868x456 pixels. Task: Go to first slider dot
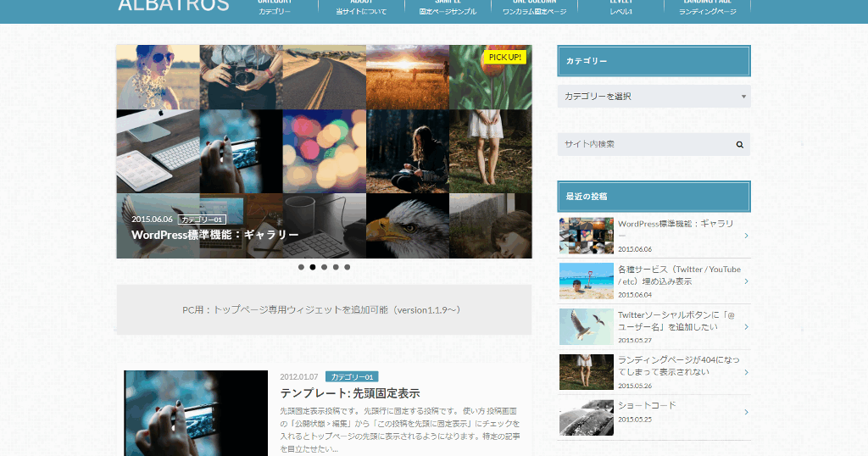click(301, 267)
